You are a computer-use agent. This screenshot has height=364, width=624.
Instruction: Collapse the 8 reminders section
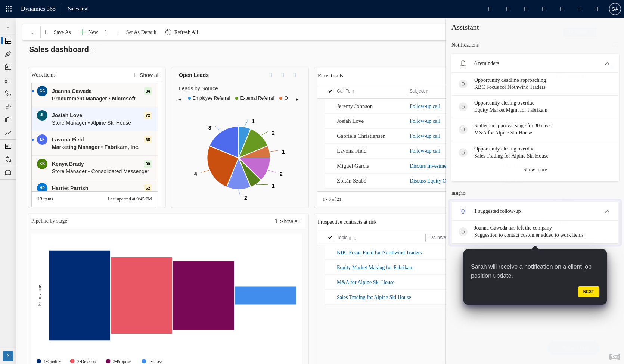[x=607, y=63]
